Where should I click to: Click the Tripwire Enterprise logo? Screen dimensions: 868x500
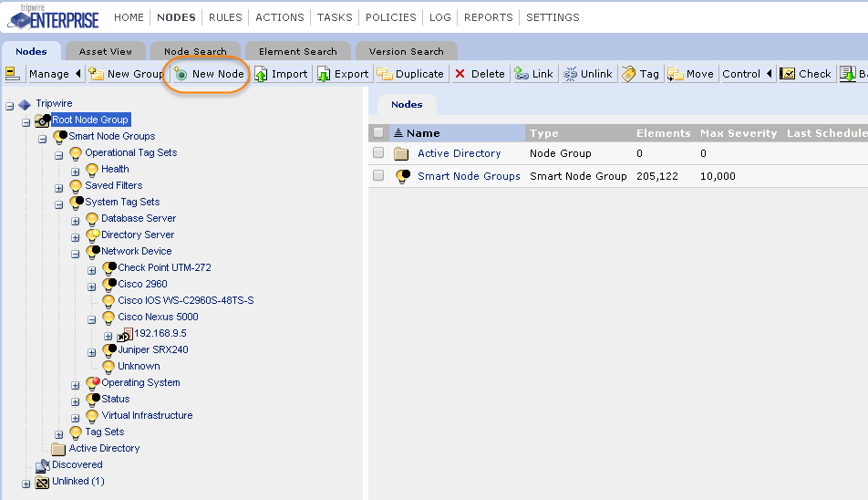tap(55, 16)
